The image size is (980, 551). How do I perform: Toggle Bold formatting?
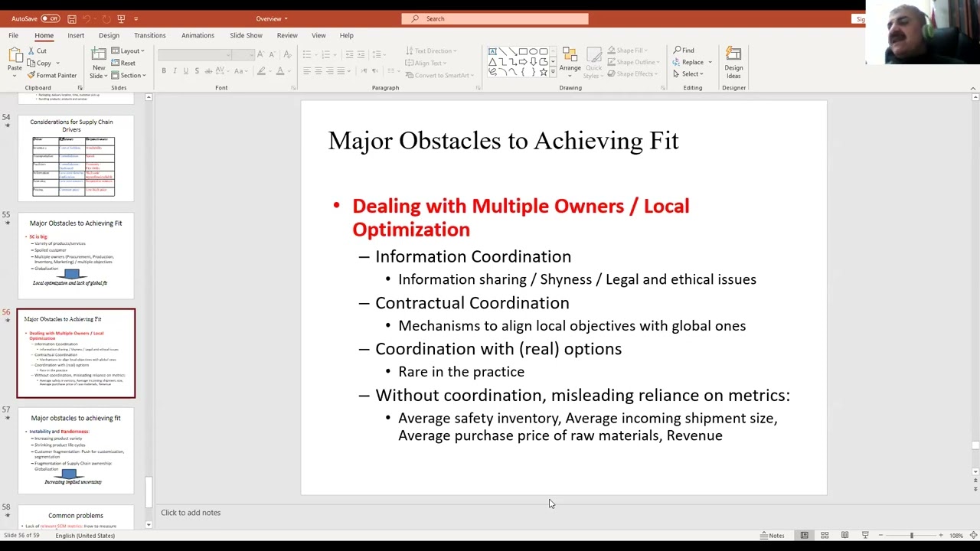click(164, 71)
